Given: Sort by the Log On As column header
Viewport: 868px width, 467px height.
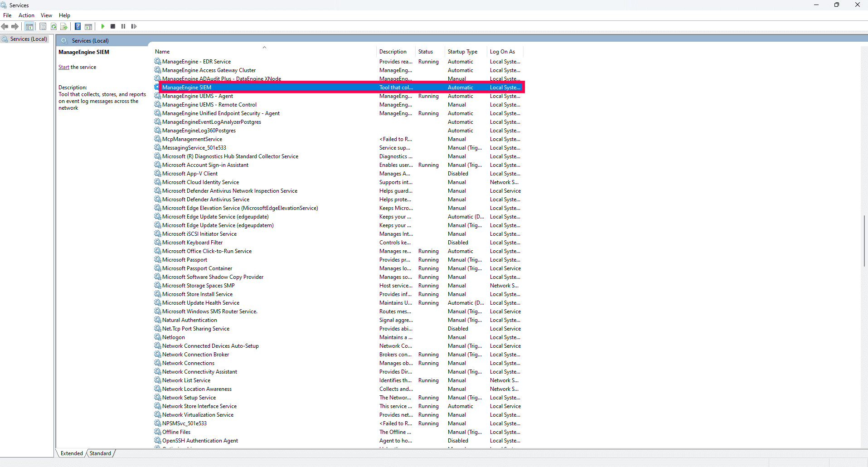Looking at the screenshot, I should [x=505, y=52].
